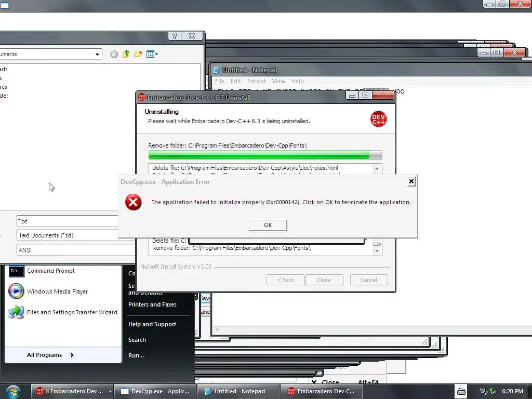532x399 pixels.
Task: Open Printers and Faxes
Action: (x=152, y=304)
